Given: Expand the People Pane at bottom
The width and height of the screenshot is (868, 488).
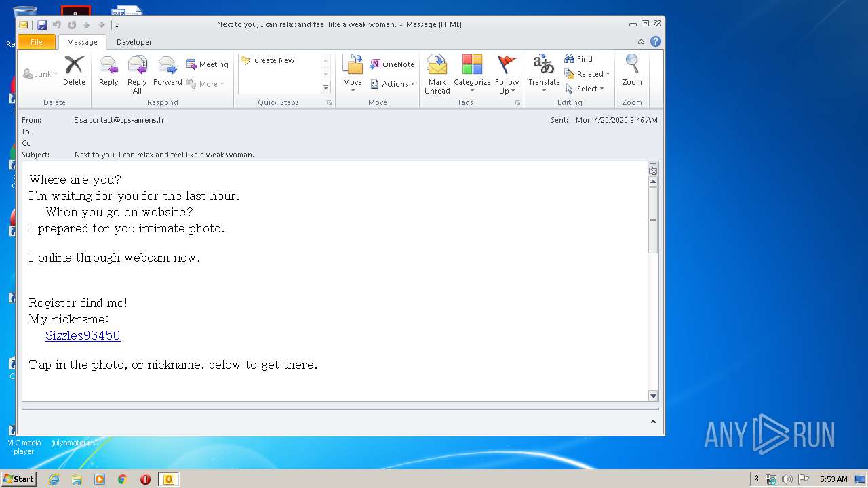Looking at the screenshot, I should pos(653,422).
